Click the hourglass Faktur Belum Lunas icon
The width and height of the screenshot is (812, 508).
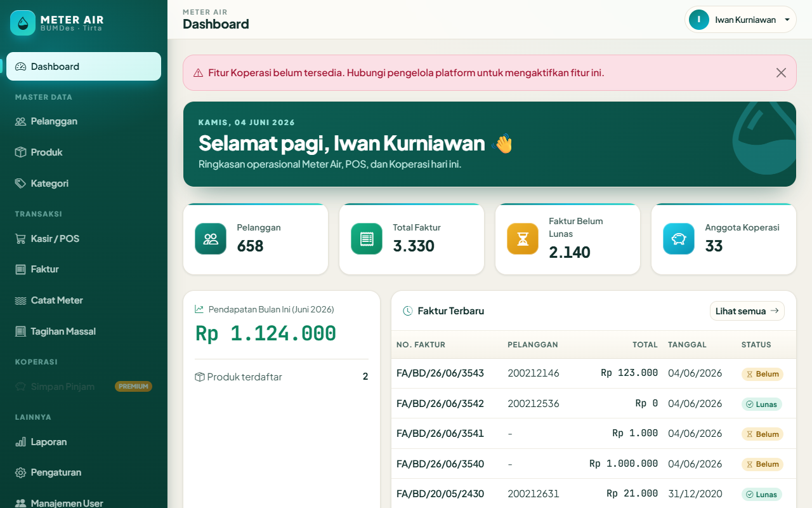click(523, 239)
